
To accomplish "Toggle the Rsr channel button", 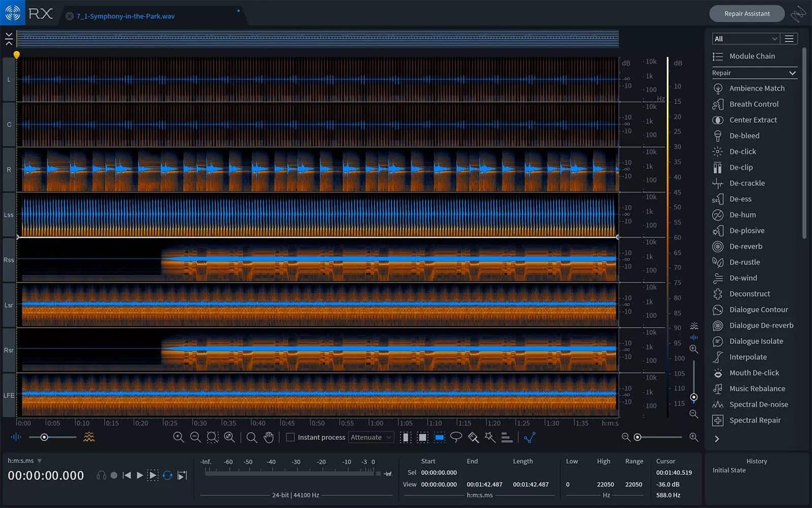I will tap(9, 351).
